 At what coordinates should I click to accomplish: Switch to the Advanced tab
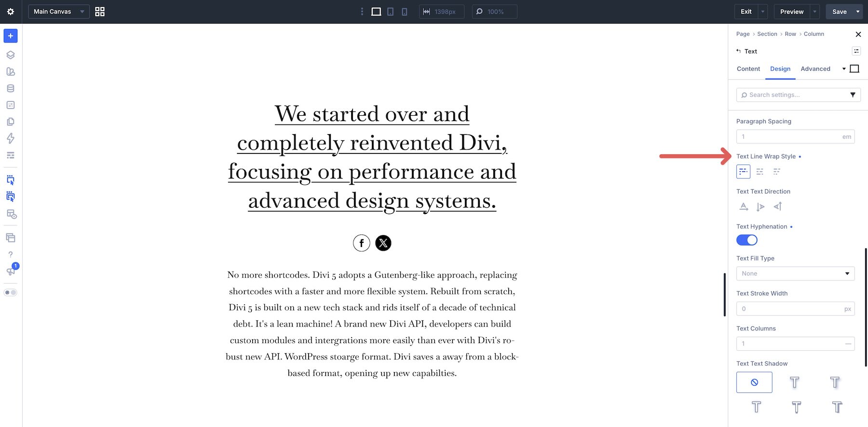815,69
